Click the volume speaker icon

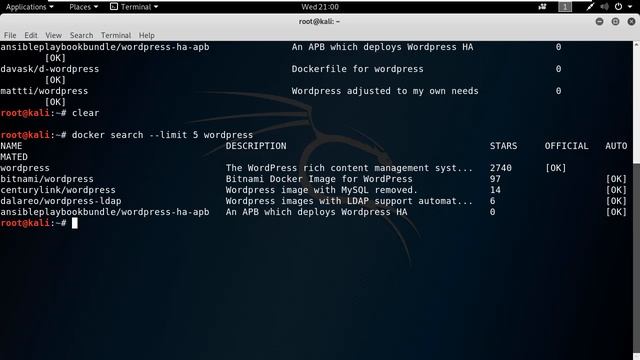click(x=604, y=7)
